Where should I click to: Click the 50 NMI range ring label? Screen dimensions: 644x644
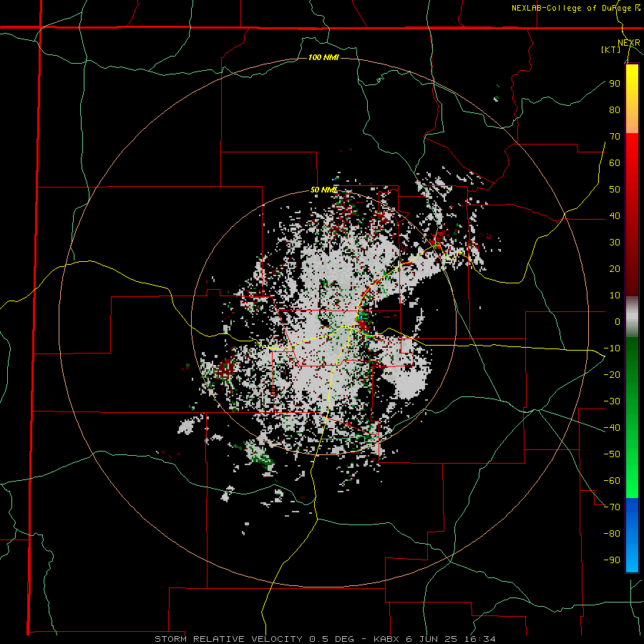pyautogui.click(x=323, y=190)
